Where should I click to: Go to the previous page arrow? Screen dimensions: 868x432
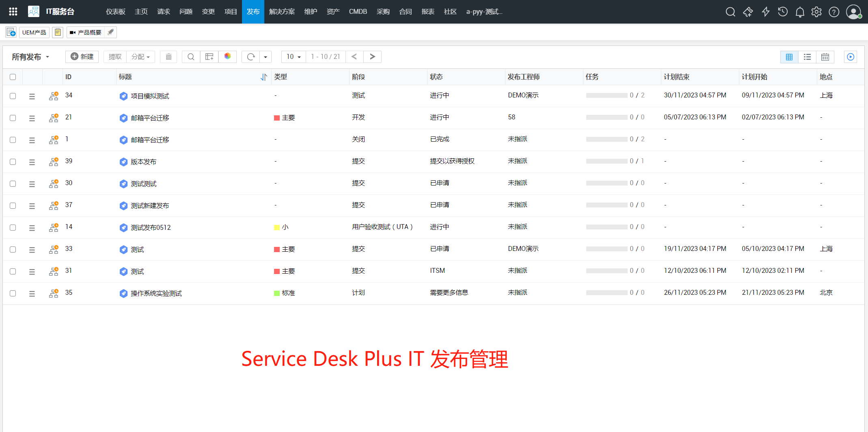(x=354, y=57)
